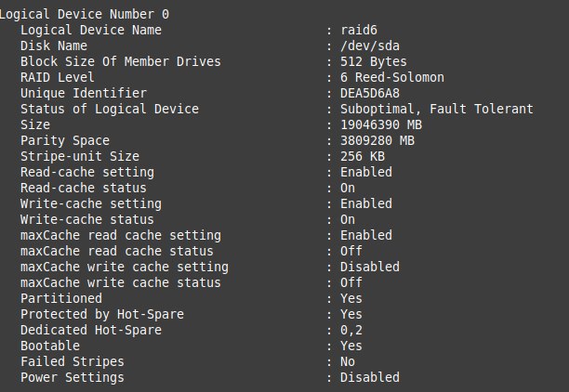Click 'Disabled' beside maxCache write cache setting

[x=370, y=268]
